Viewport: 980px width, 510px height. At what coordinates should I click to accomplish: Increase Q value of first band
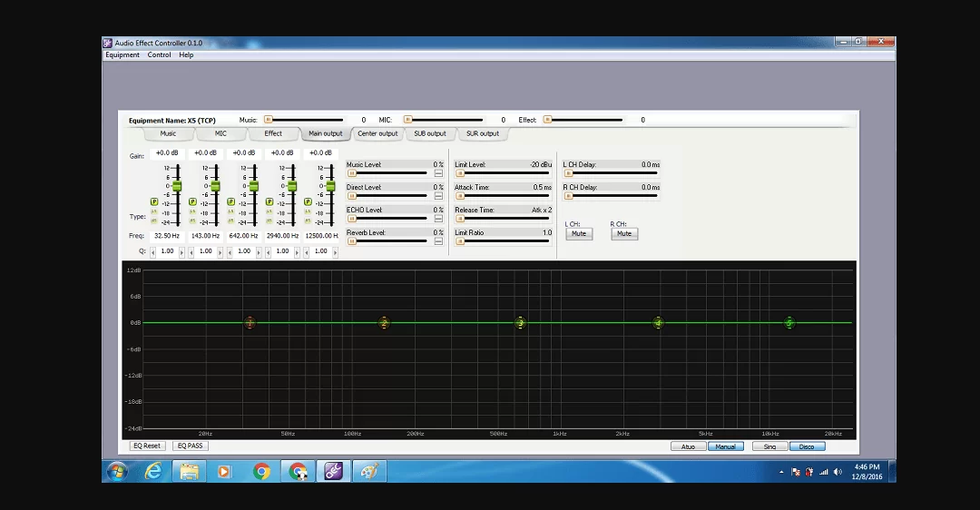tap(182, 251)
